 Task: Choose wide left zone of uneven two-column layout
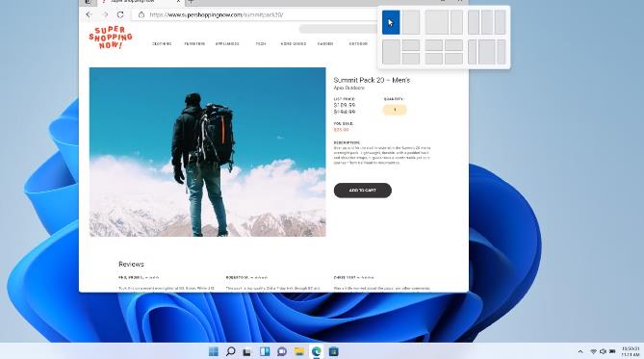coord(436,22)
